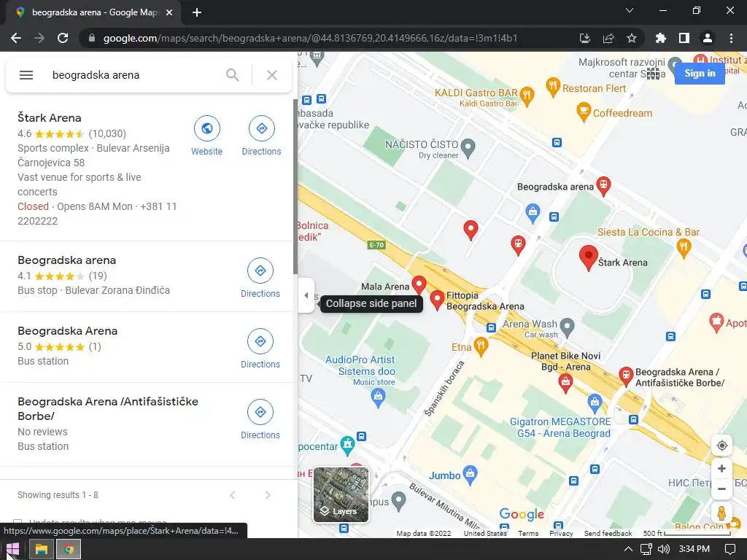Bookmark this page with star icon
Screen dimensions: 747x560
click(632, 38)
